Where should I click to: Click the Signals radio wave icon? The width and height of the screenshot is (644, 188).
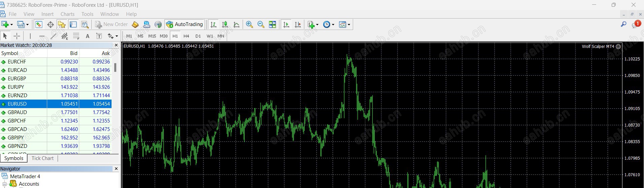158,24
